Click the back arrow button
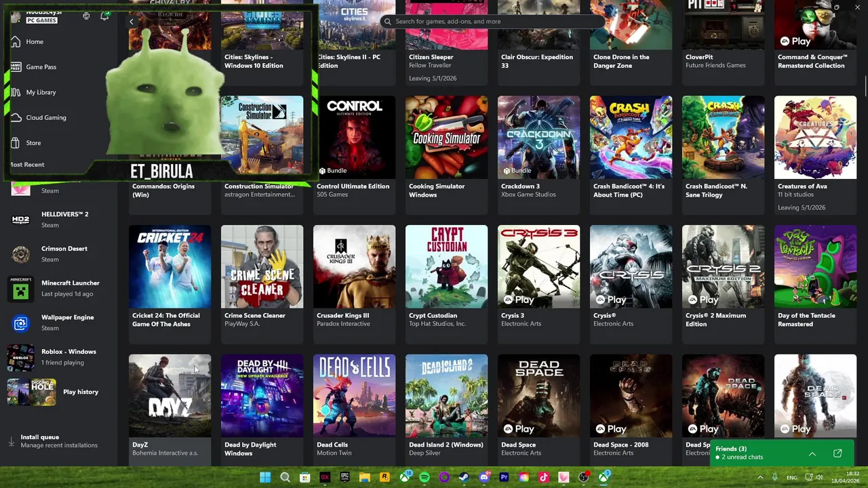The width and height of the screenshot is (868, 488). click(x=132, y=22)
